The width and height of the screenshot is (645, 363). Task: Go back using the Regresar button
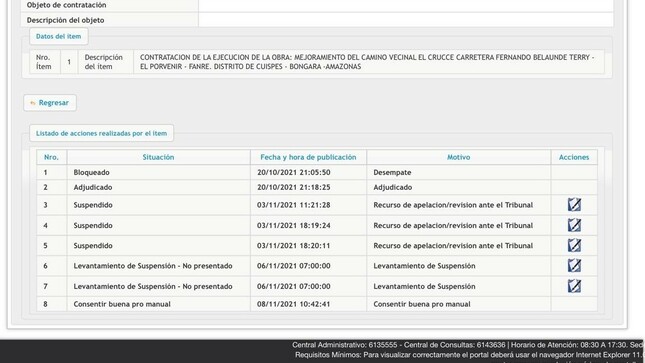coord(50,103)
